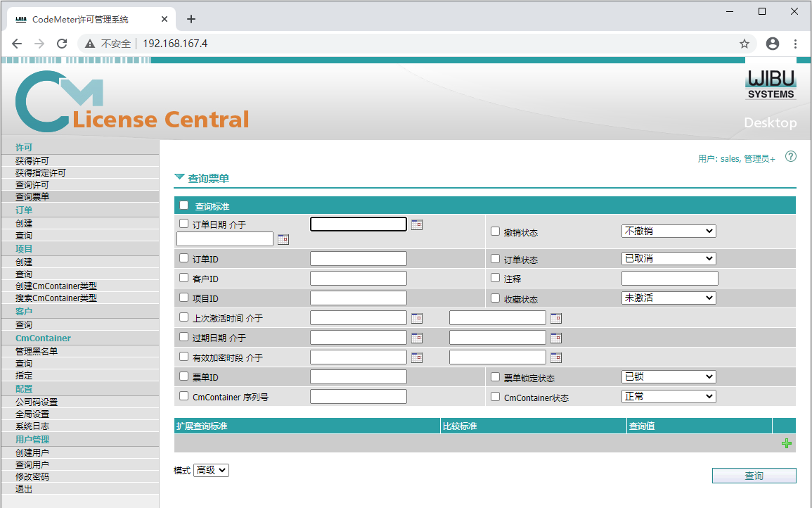Enable the 订单日期 介于 checkbox
The height and width of the screenshot is (508, 812).
(x=183, y=224)
